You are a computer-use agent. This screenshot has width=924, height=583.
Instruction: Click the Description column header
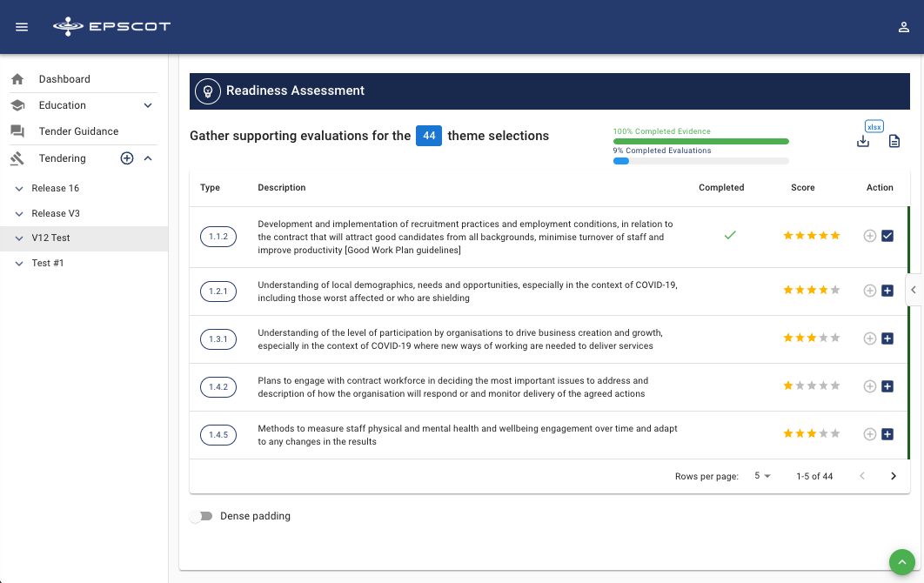tap(282, 187)
